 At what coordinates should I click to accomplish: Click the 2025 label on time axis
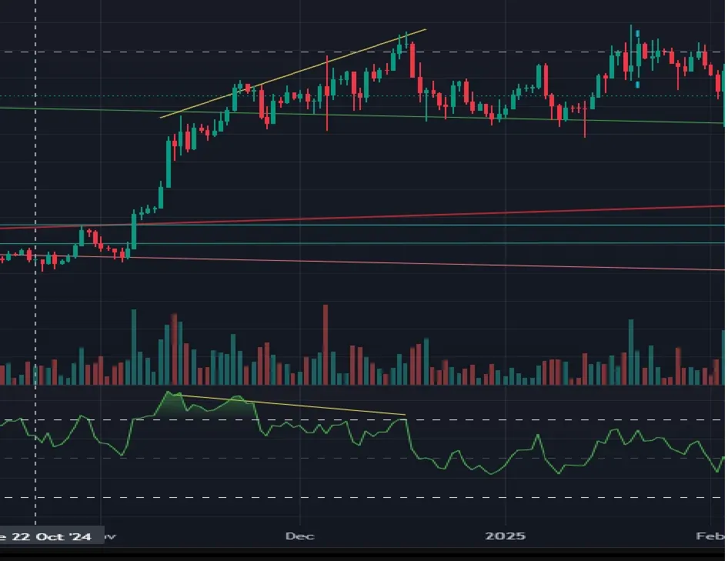tap(505, 536)
